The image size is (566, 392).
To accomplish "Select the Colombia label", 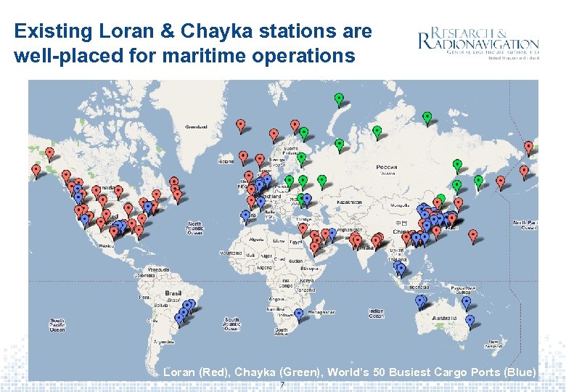I will [x=144, y=275].
